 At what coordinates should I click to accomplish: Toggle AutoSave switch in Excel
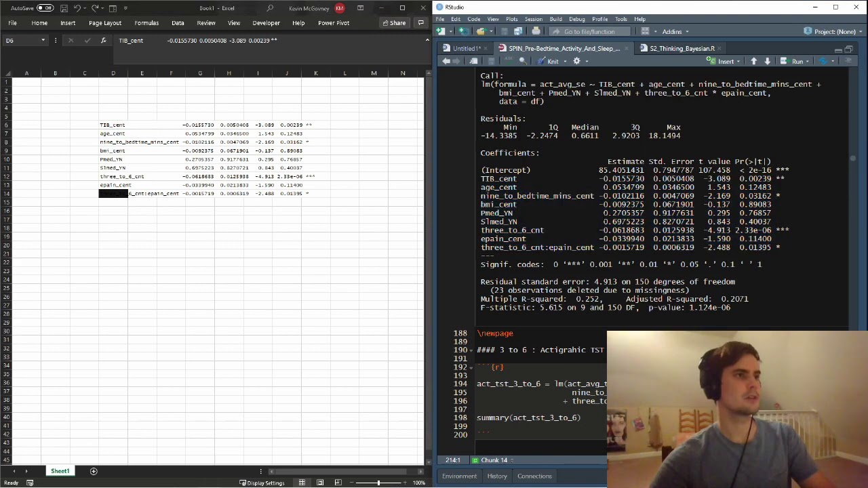pyautogui.click(x=45, y=8)
